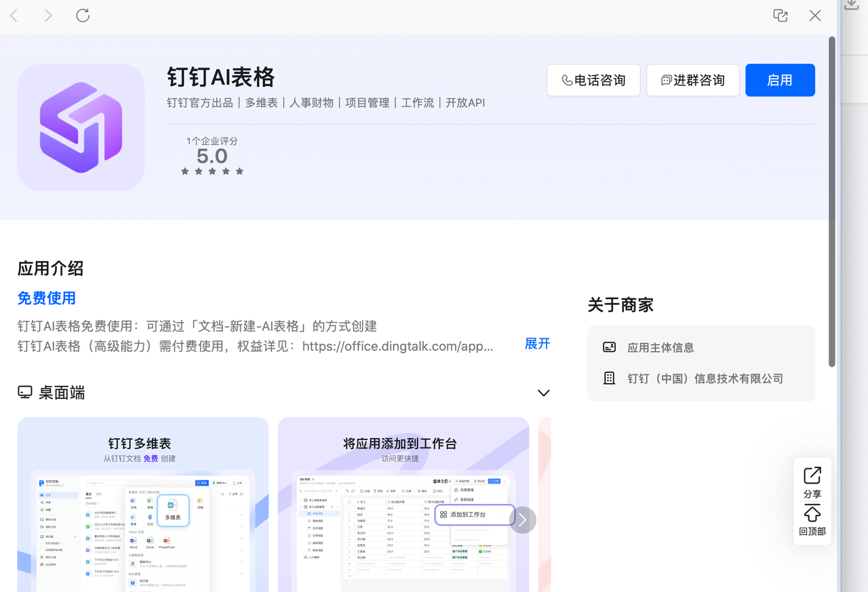Reload the page with the refresh icon
Viewport: 868px width, 592px height.
point(83,15)
